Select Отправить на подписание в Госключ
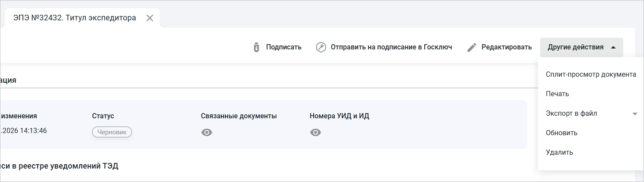This screenshot has height=182, width=644. pos(391,47)
